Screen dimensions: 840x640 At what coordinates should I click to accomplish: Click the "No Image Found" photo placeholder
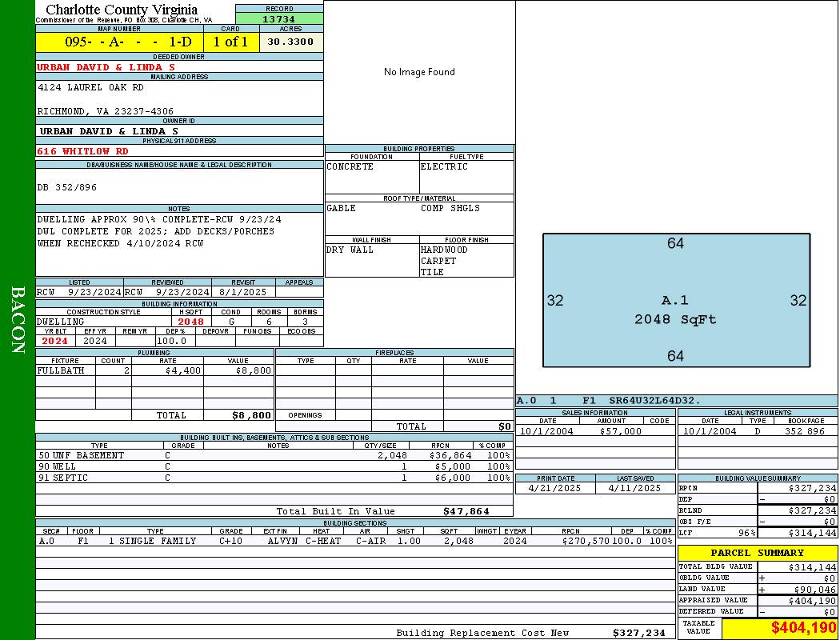pos(419,72)
